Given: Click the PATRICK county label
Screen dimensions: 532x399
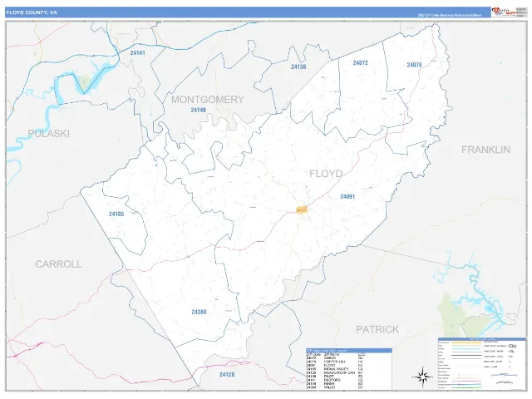Looking at the screenshot, I should click(377, 329).
